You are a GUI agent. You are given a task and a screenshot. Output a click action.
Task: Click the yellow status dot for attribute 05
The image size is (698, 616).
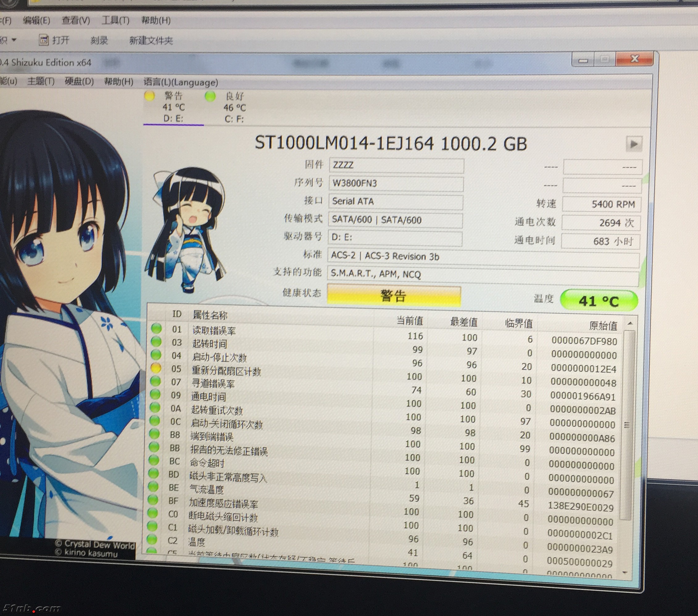pos(156,368)
